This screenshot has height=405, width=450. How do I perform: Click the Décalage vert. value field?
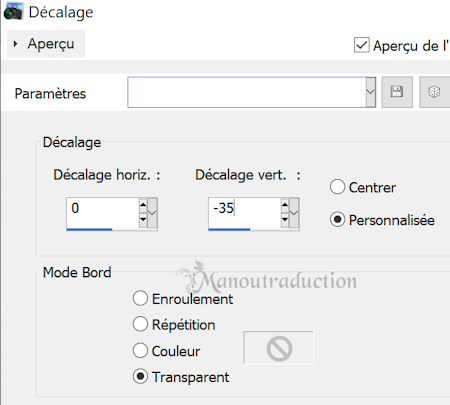coord(245,212)
